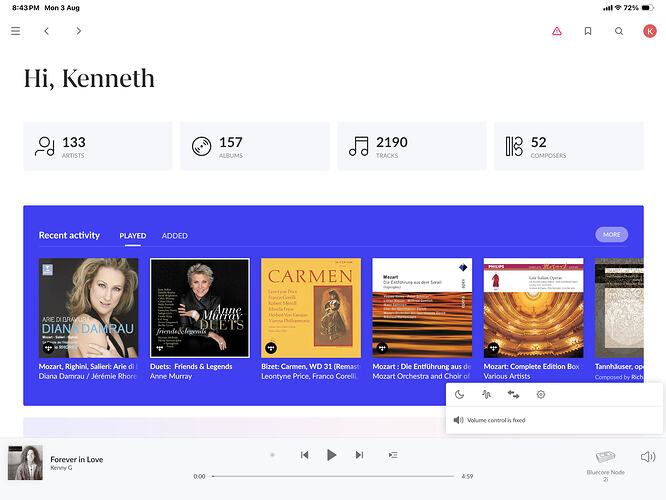
Task: Open the play queue icon
Action: tap(393, 455)
